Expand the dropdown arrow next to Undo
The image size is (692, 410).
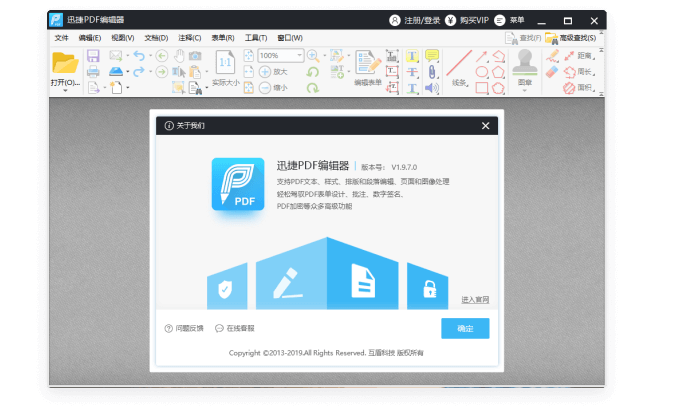tap(150, 56)
